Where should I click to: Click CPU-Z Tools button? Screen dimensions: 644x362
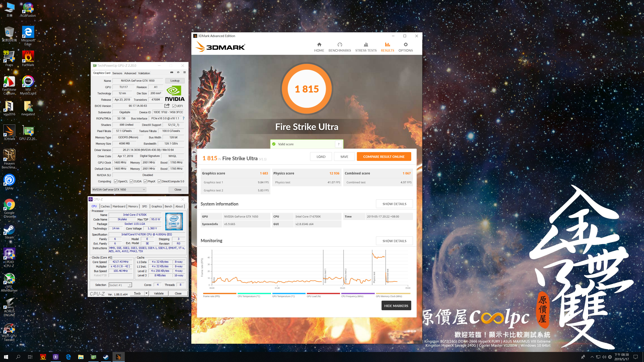[x=137, y=293]
